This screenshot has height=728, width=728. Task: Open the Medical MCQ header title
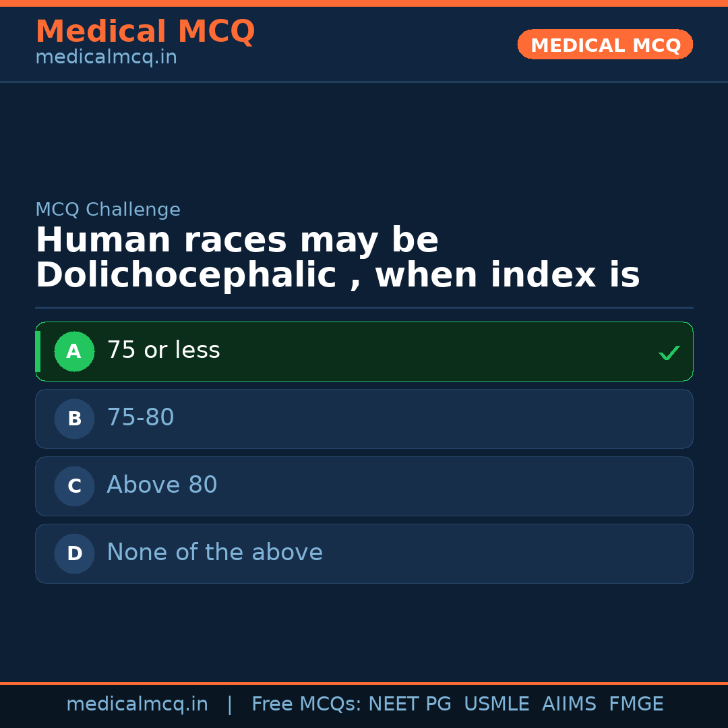[x=145, y=31]
